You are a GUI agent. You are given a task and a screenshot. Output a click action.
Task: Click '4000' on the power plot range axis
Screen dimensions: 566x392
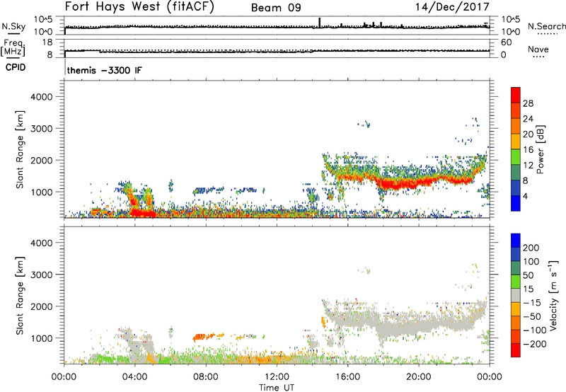click(x=41, y=97)
